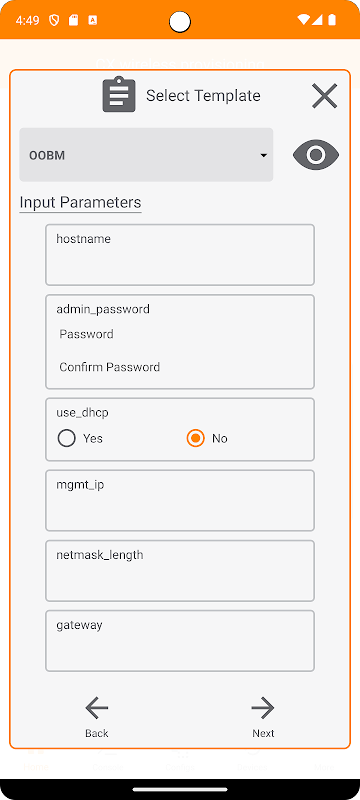Click the dropdown arrow beside OOBM

pyautogui.click(x=264, y=155)
